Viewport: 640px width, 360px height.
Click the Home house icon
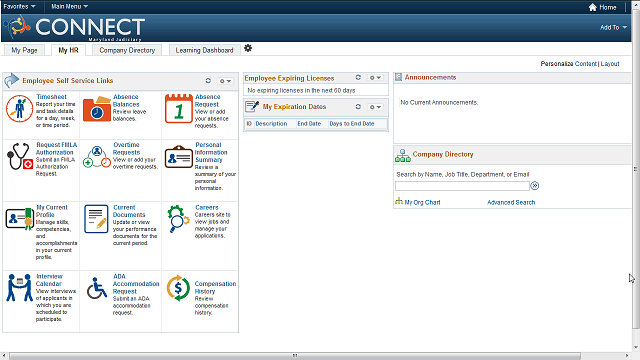[x=593, y=7]
